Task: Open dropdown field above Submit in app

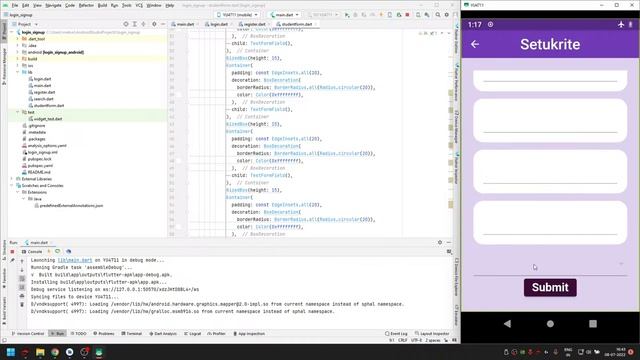Action: pos(550,265)
